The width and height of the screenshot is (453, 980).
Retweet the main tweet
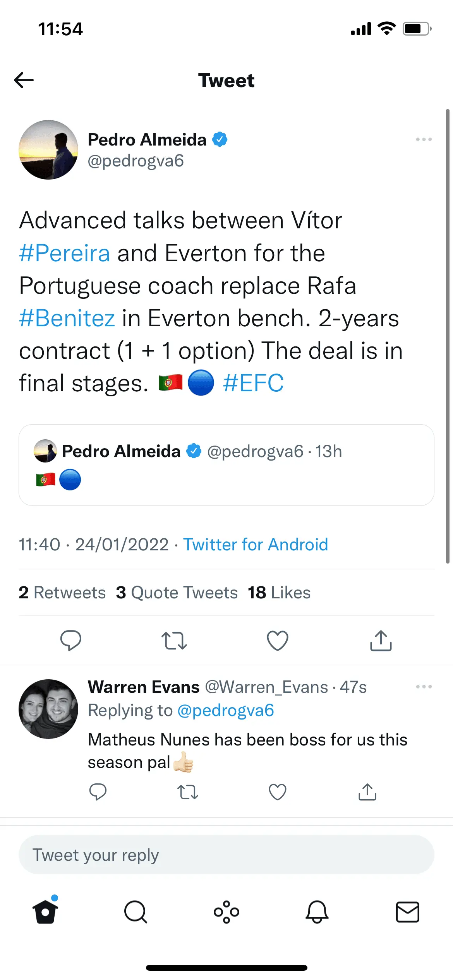point(174,641)
